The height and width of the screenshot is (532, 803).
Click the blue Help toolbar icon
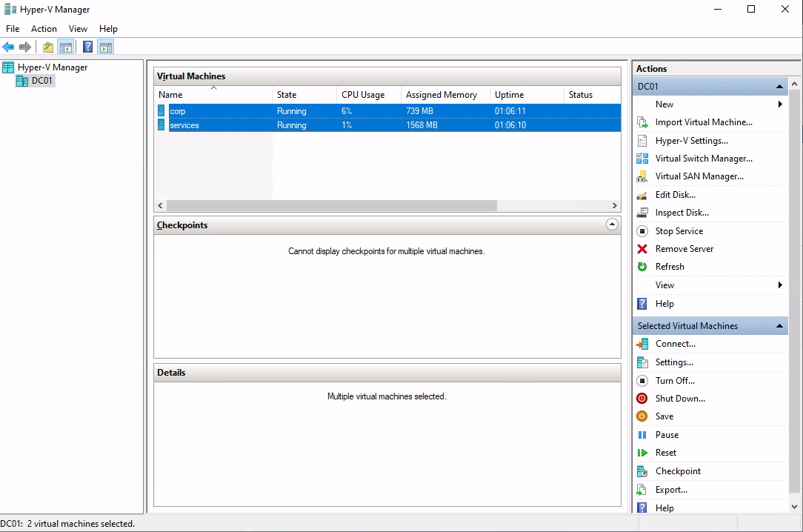[x=88, y=47]
